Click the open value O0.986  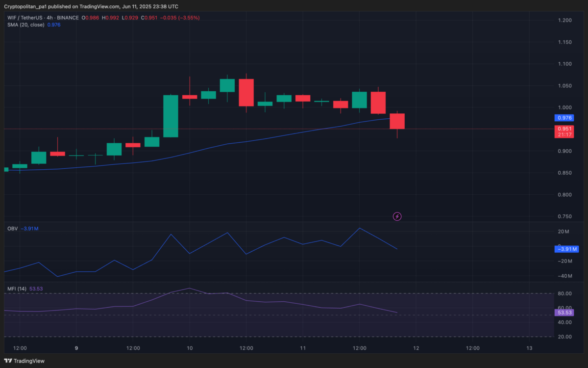click(90, 18)
